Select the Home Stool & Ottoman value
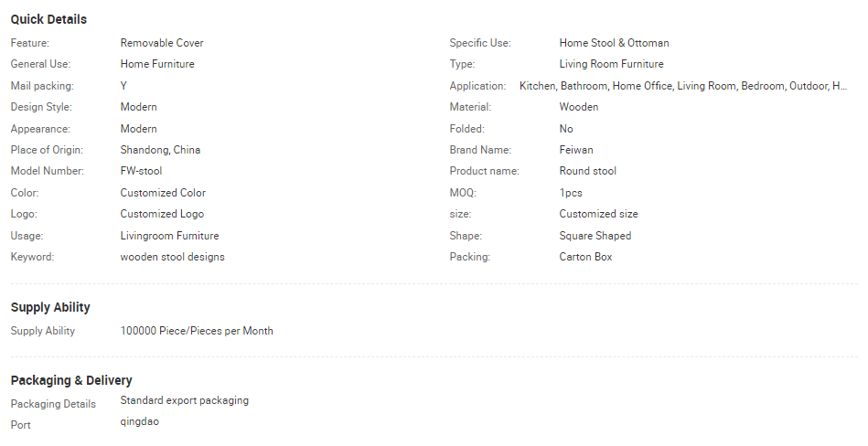 pos(614,43)
